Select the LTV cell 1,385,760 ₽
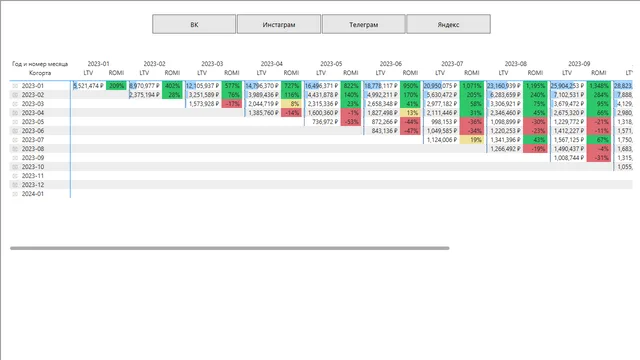 263,113
